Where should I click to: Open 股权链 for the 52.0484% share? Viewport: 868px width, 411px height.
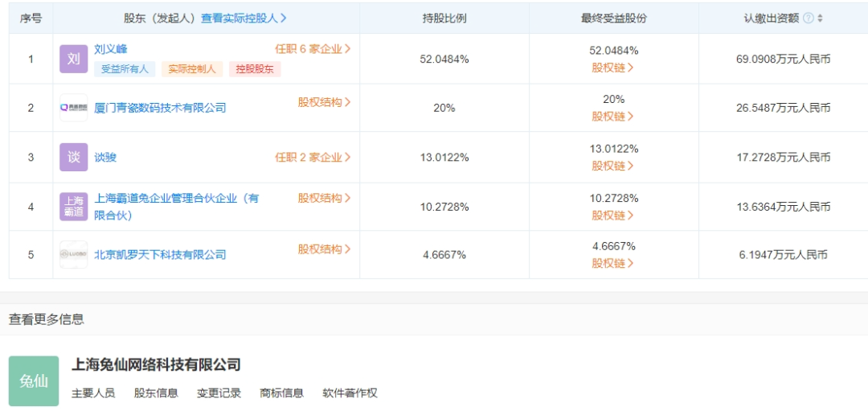[612, 68]
